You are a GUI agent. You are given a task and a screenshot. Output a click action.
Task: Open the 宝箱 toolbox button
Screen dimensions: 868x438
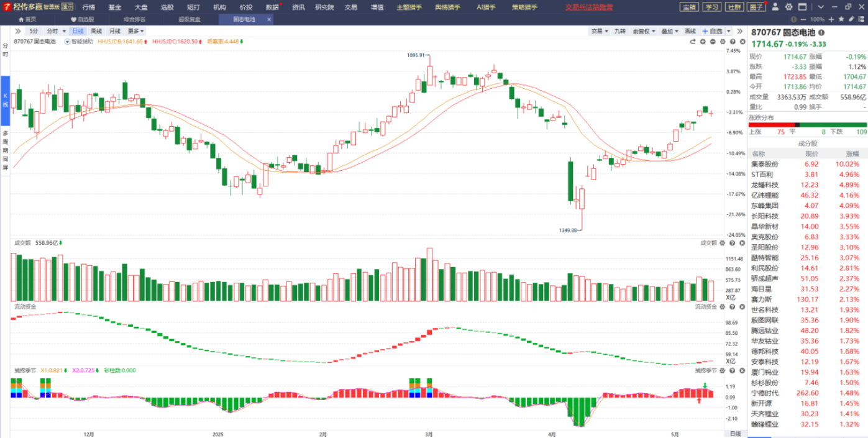pyautogui.click(x=688, y=7)
